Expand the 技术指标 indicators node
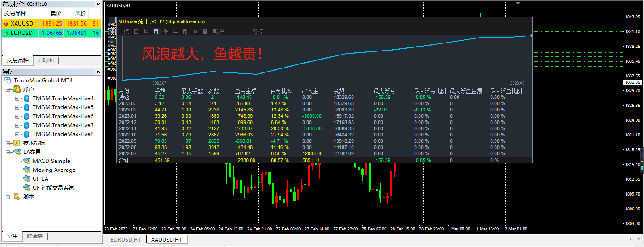 (8, 143)
